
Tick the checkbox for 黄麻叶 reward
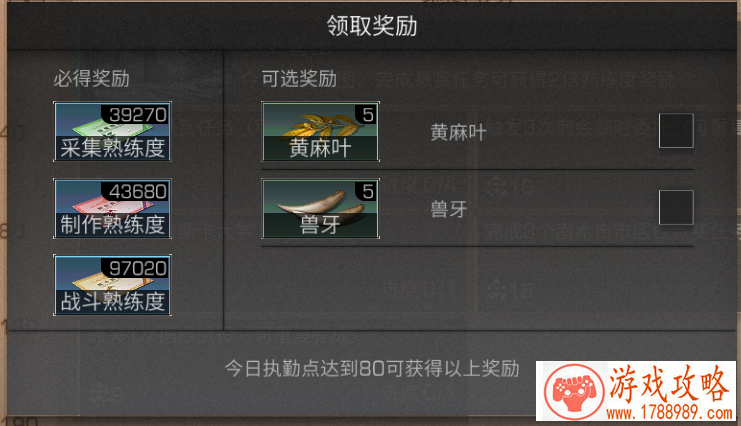[676, 130]
